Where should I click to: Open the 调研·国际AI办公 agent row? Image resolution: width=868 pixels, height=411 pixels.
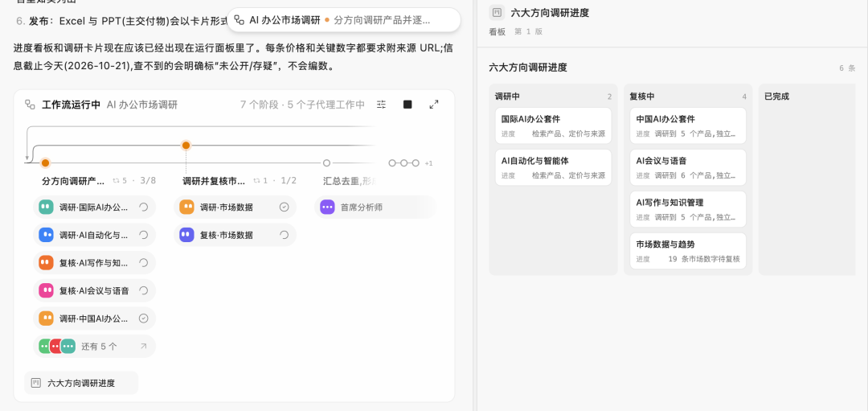tap(95, 208)
